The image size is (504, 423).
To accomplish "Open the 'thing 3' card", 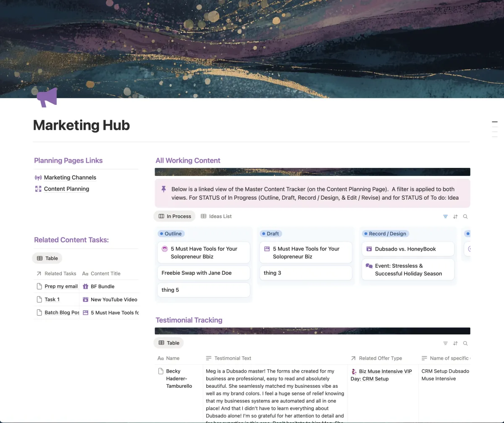I will point(306,273).
